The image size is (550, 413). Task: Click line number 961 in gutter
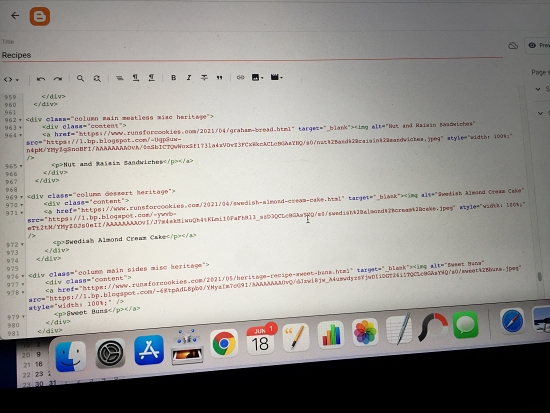pyautogui.click(x=10, y=113)
